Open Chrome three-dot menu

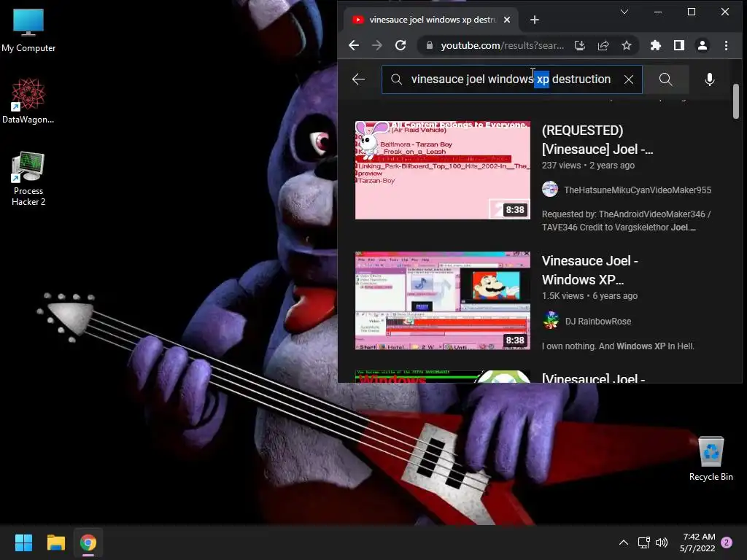click(x=726, y=45)
